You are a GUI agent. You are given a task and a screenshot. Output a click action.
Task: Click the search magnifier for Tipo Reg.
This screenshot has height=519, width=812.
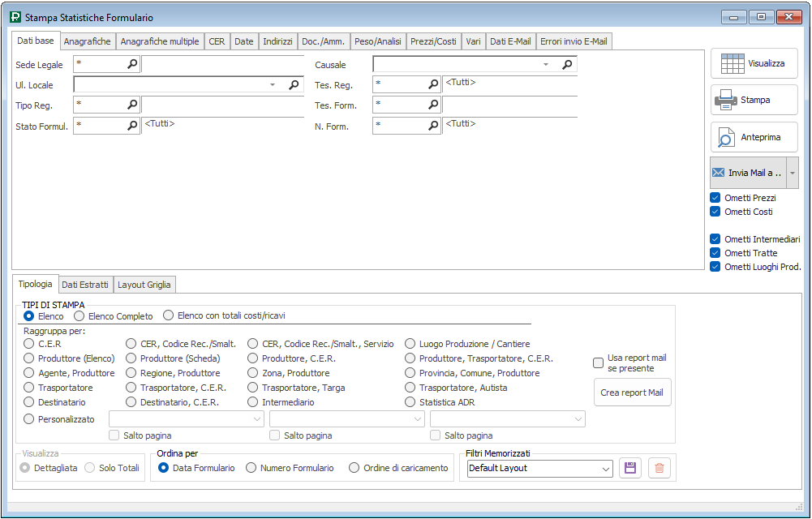(132, 105)
